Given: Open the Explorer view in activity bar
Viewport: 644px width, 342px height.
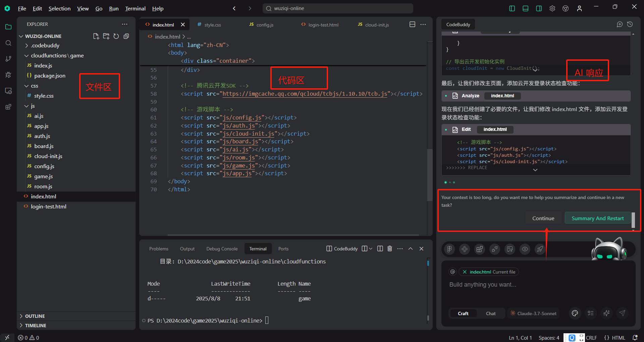Looking at the screenshot, I should point(8,27).
